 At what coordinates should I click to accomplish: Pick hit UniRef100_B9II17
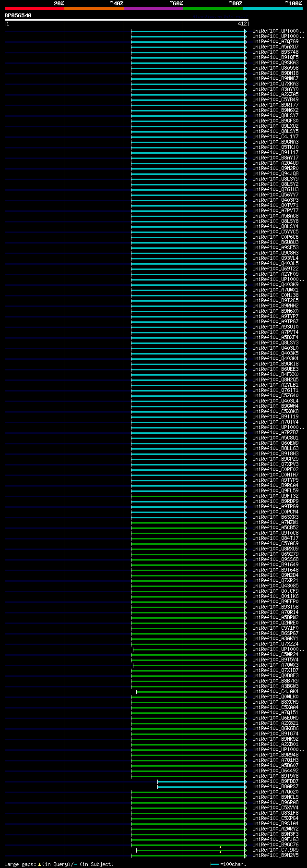pos(275,153)
